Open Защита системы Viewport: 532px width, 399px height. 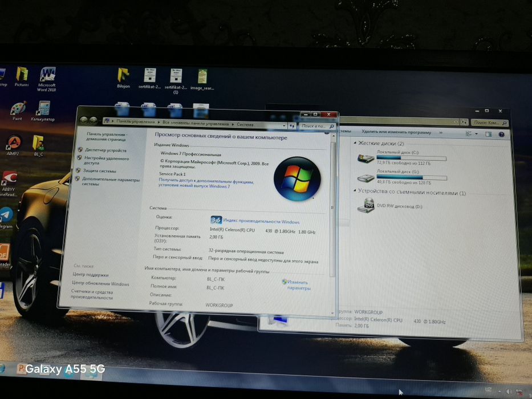pos(99,170)
